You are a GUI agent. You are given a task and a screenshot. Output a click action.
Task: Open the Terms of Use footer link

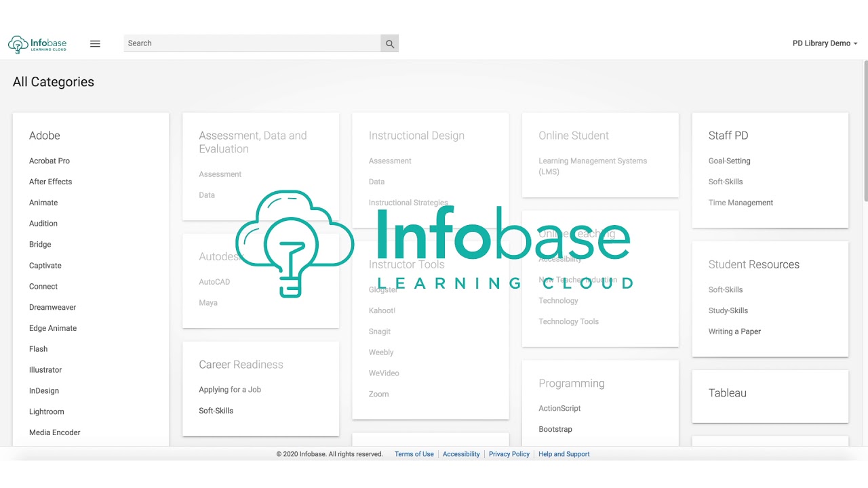414,454
